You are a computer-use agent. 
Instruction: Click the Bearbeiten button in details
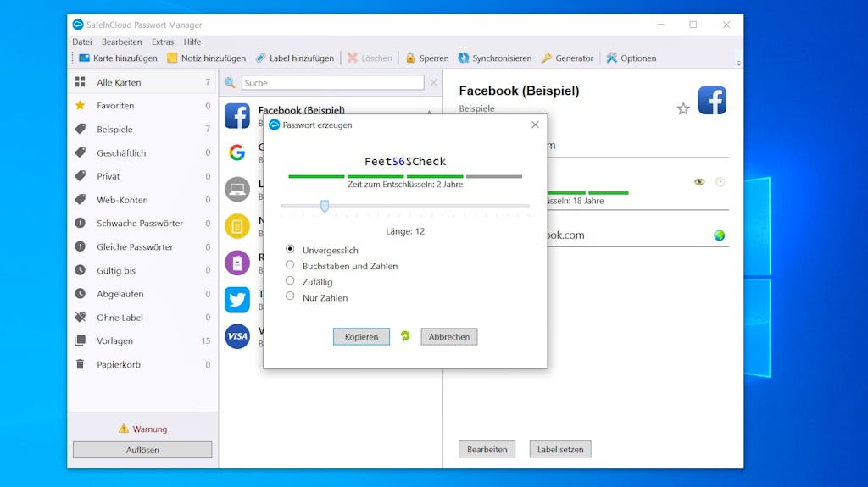[x=487, y=450]
